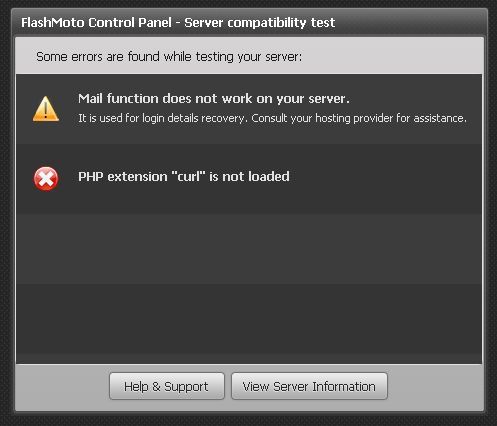The image size is (497, 426).
Task: Click the empty bottom row of results list
Action: (x=249, y=323)
